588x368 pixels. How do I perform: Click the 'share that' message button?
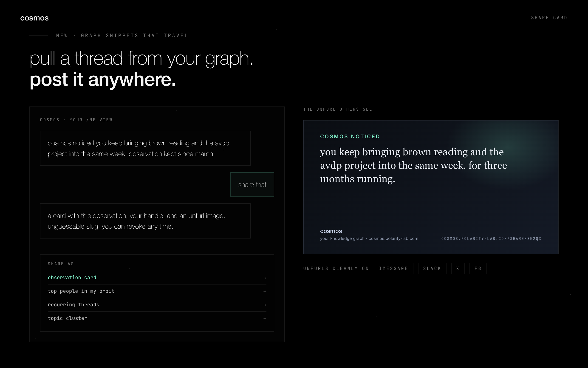tap(252, 184)
